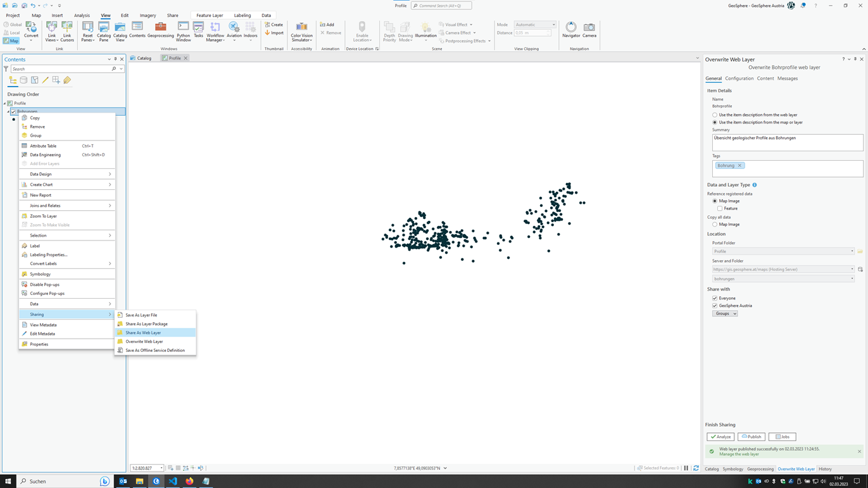Screen dimensions: 868x488
Task: Select 'Use the item description from the web layer'
Action: pyautogui.click(x=715, y=115)
